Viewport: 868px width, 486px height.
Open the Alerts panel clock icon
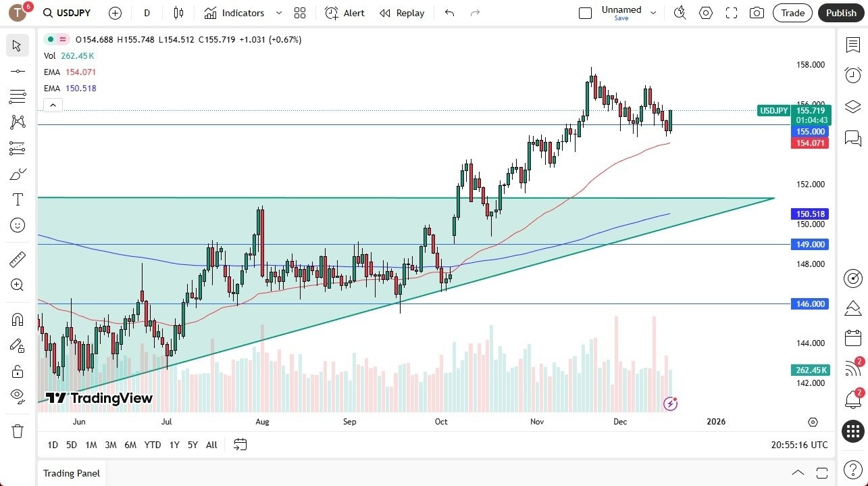click(853, 75)
